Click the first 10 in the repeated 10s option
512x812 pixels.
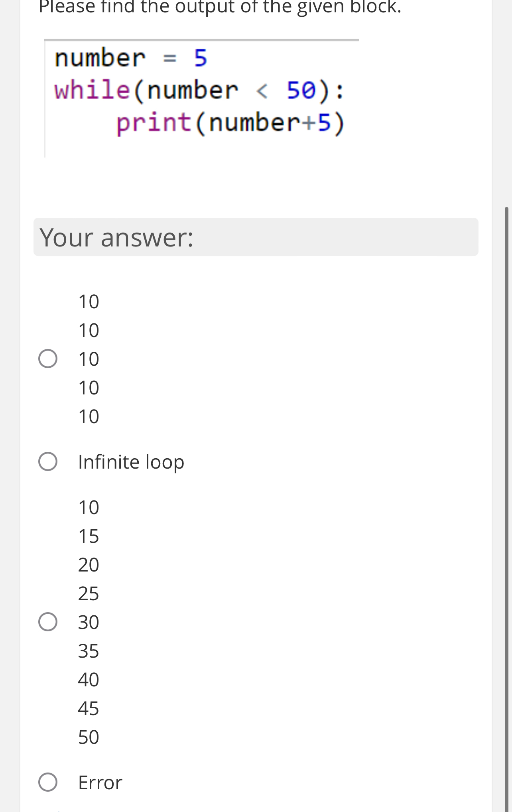88,301
